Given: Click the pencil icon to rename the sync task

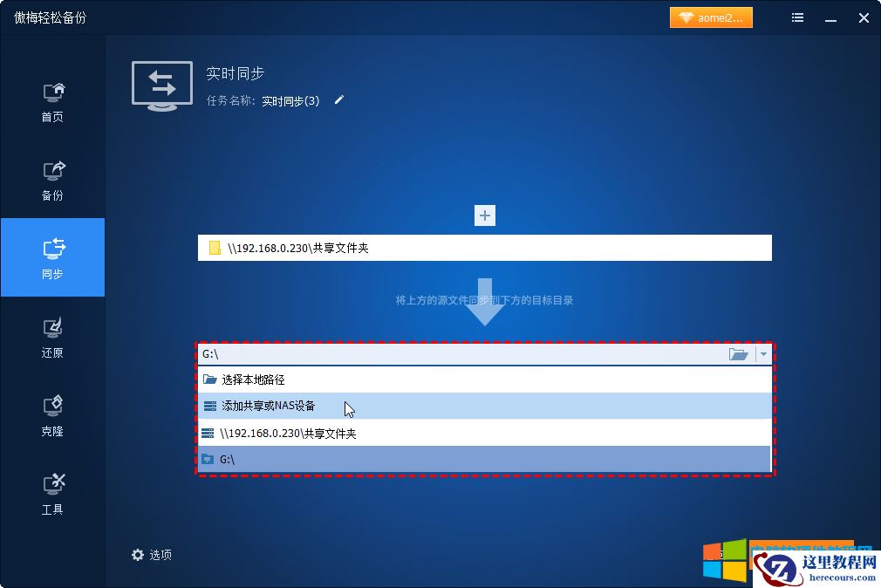Looking at the screenshot, I should click(x=338, y=100).
